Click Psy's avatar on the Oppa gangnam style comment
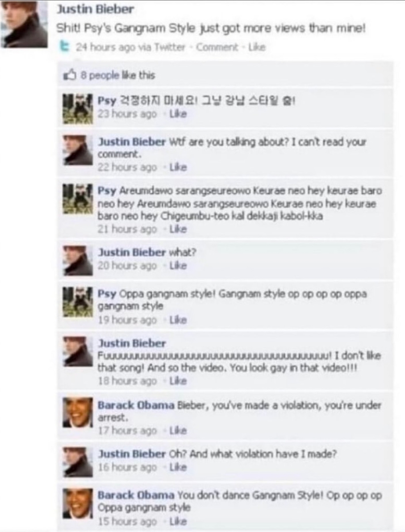This screenshot has height=532, width=405. tap(78, 302)
